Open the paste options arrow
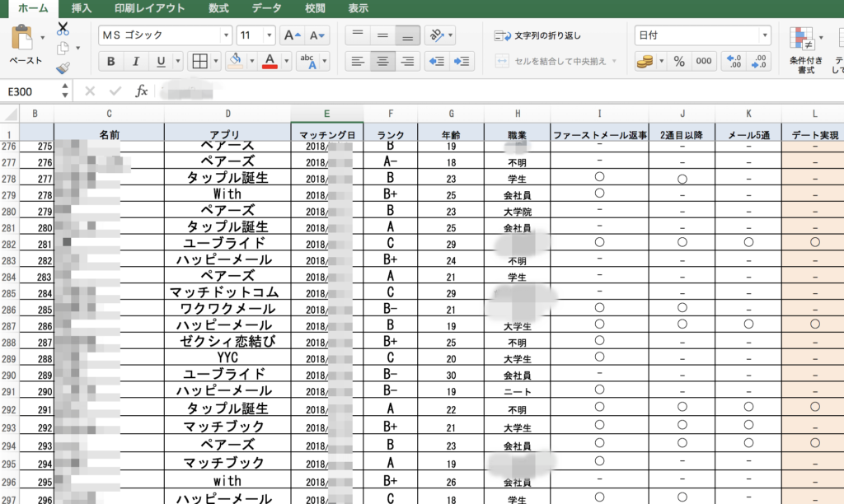This screenshot has height=504, width=844. [43, 38]
